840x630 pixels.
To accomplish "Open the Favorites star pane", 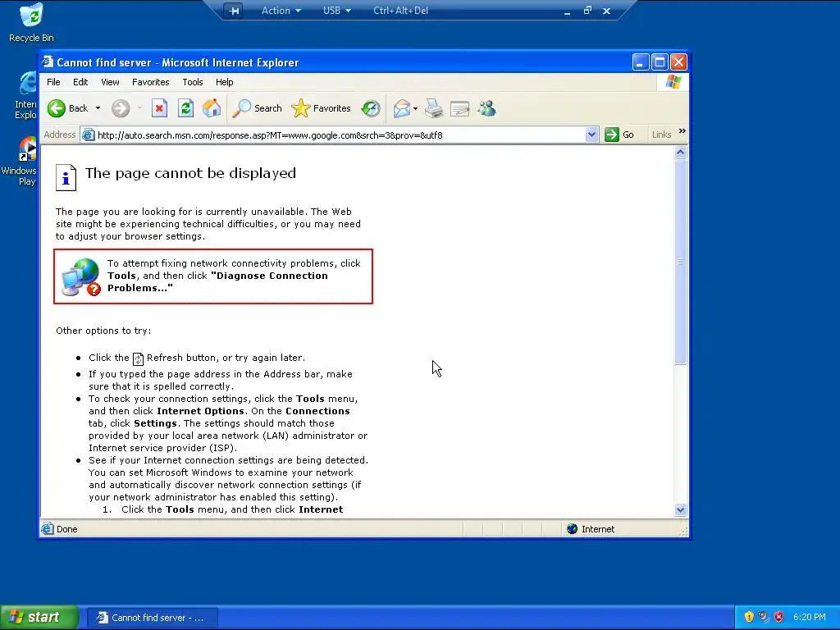I will pyautogui.click(x=322, y=108).
